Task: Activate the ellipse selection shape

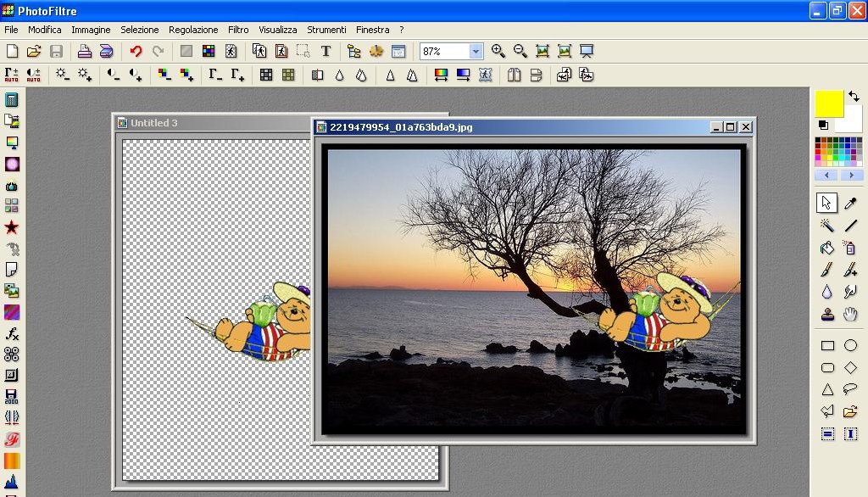Action: point(850,346)
